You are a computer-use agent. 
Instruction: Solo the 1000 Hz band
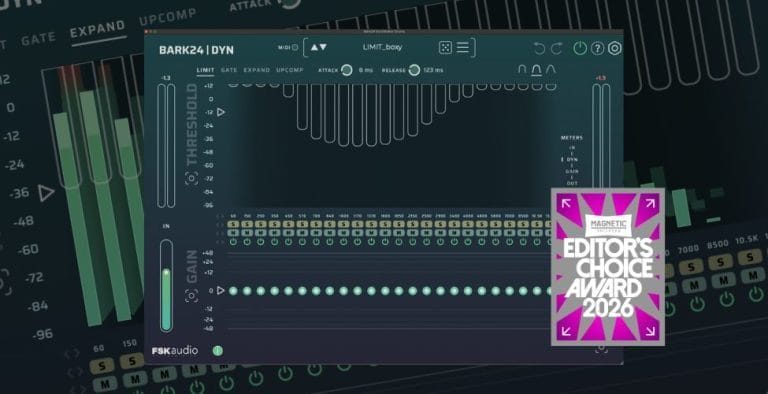(344, 224)
